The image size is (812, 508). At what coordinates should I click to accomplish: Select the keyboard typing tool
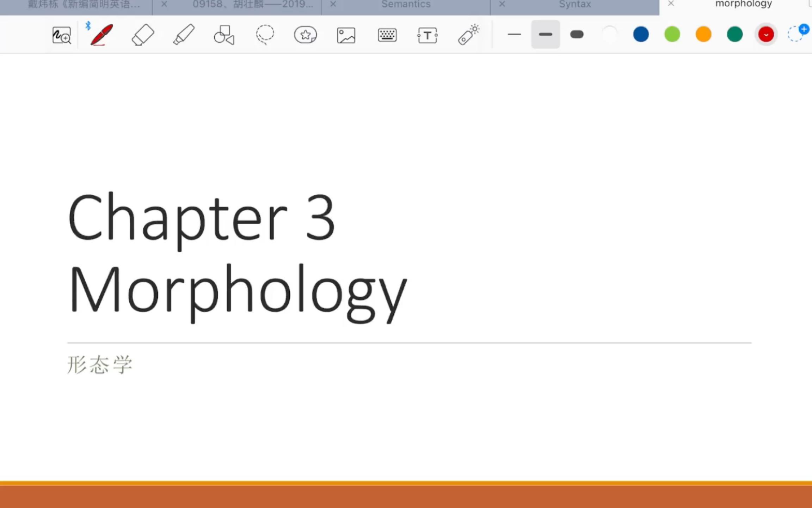point(387,35)
